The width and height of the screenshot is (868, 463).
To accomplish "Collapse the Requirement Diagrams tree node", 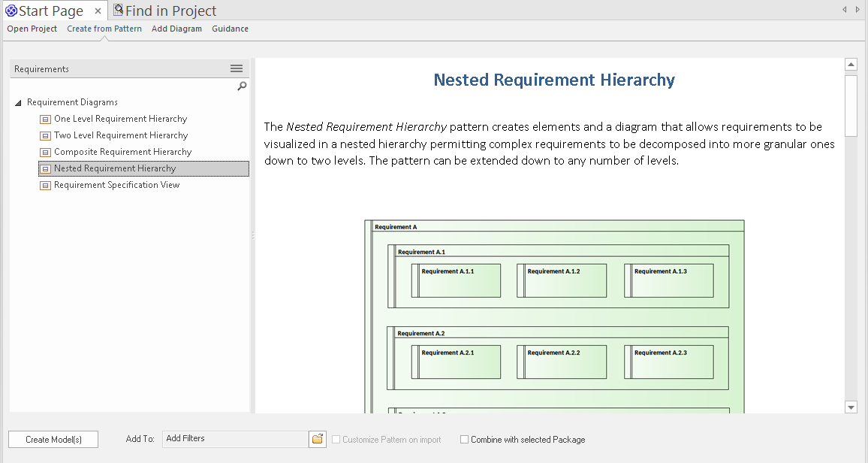I will point(18,103).
